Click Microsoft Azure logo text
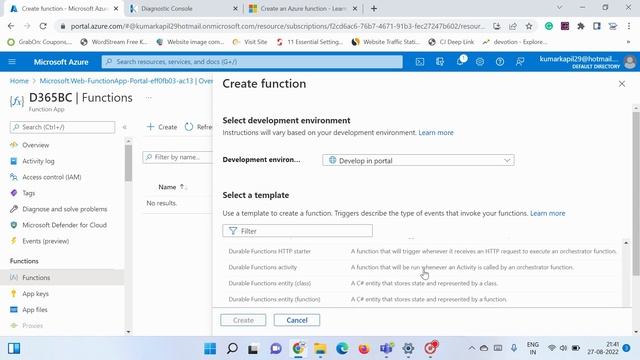The image size is (640, 360). pos(61,62)
